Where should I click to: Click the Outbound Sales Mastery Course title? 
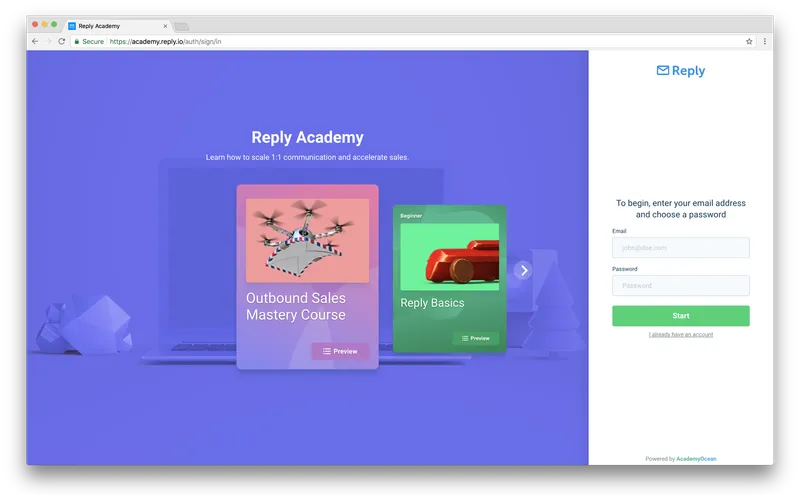pos(296,306)
